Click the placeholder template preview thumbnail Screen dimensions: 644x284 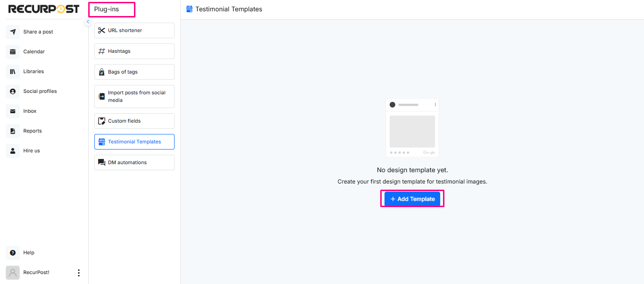coord(412,128)
